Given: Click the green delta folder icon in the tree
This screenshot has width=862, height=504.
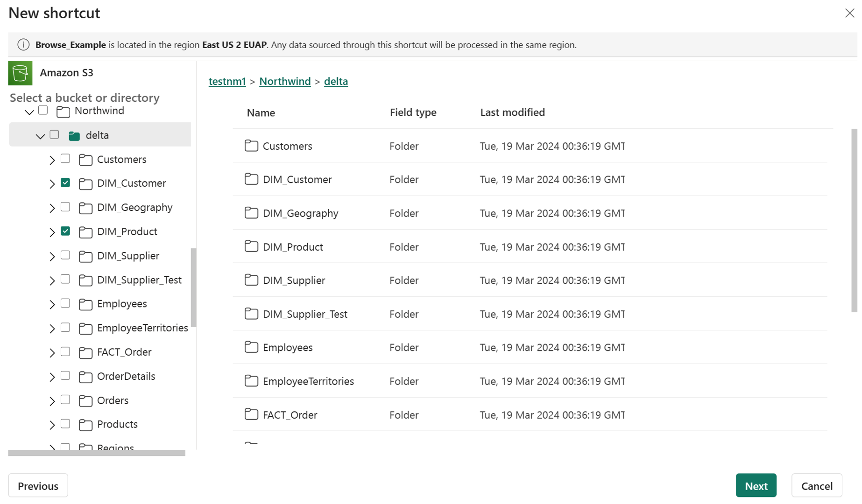Looking at the screenshot, I should point(74,136).
